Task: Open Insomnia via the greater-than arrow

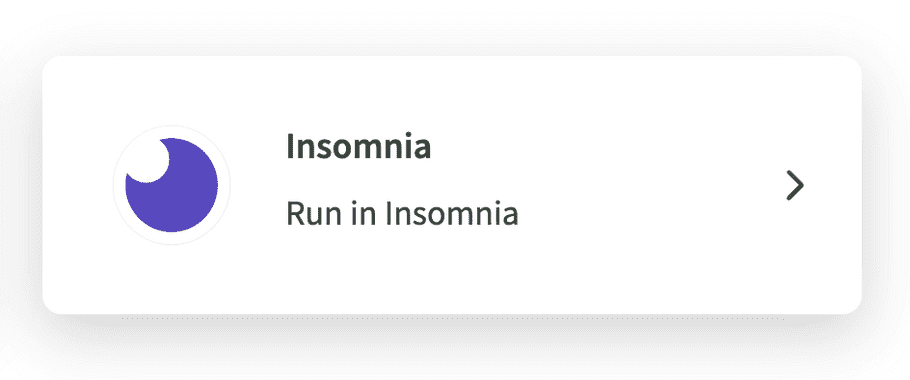Action: click(795, 186)
